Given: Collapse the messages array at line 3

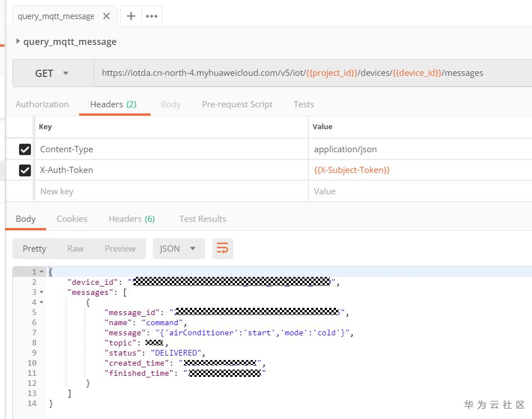Looking at the screenshot, I should coord(42,292).
